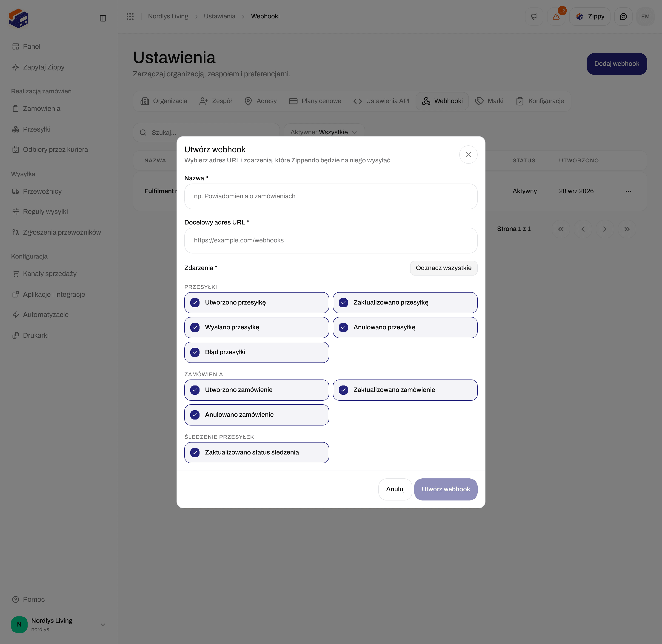Open Zippy assistant button in top bar
Screen dimensions: 662x644
tap(590, 17)
